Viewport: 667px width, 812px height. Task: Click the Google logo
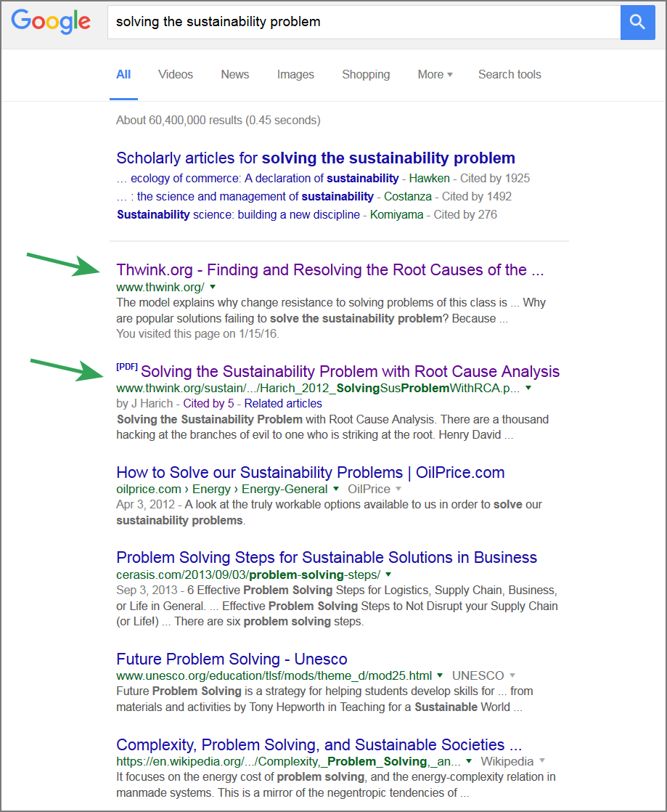[x=51, y=21]
